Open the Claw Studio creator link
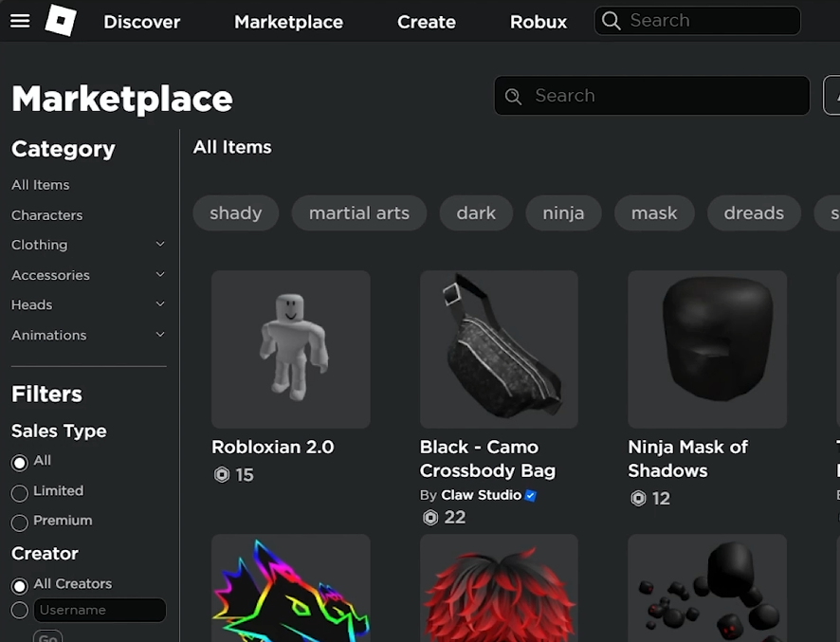The height and width of the screenshot is (642, 840). pos(481,495)
